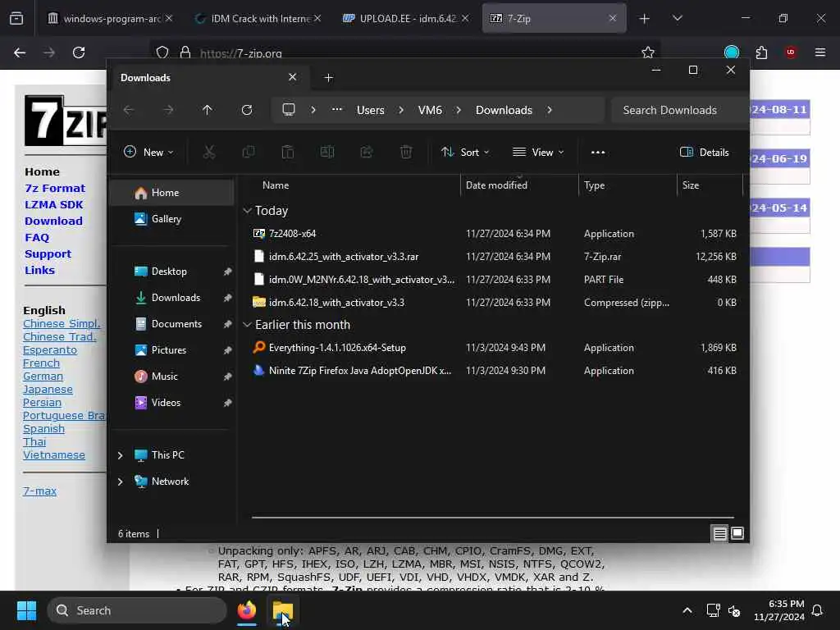840x630 pixels.
Task: Expand This PC in navigation pane
Action: tap(120, 455)
